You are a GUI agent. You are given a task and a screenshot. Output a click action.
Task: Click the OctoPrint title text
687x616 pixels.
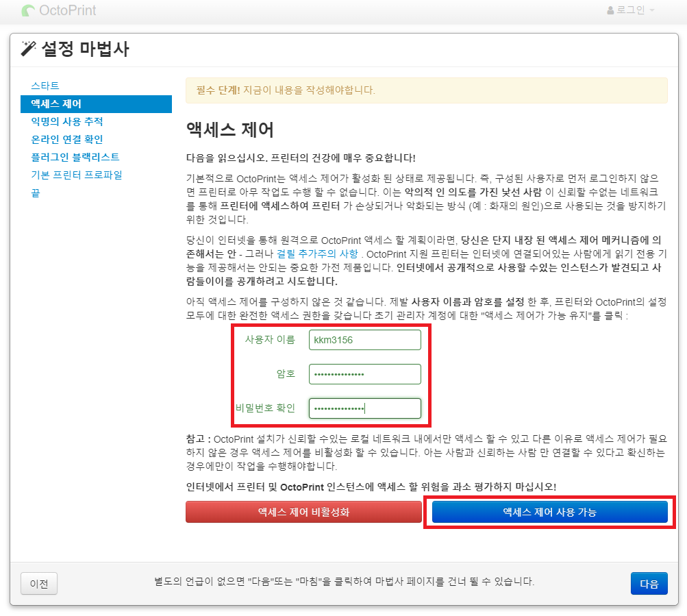pyautogui.click(x=68, y=10)
